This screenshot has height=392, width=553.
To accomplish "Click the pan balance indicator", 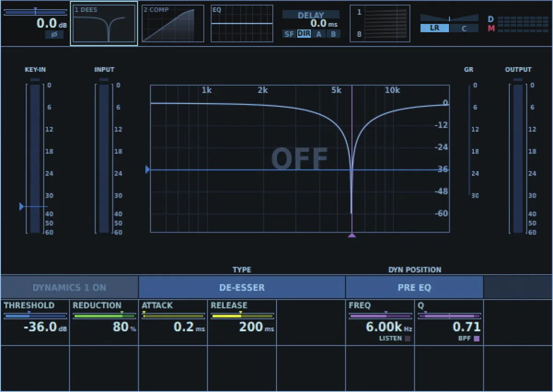I will (449, 18).
